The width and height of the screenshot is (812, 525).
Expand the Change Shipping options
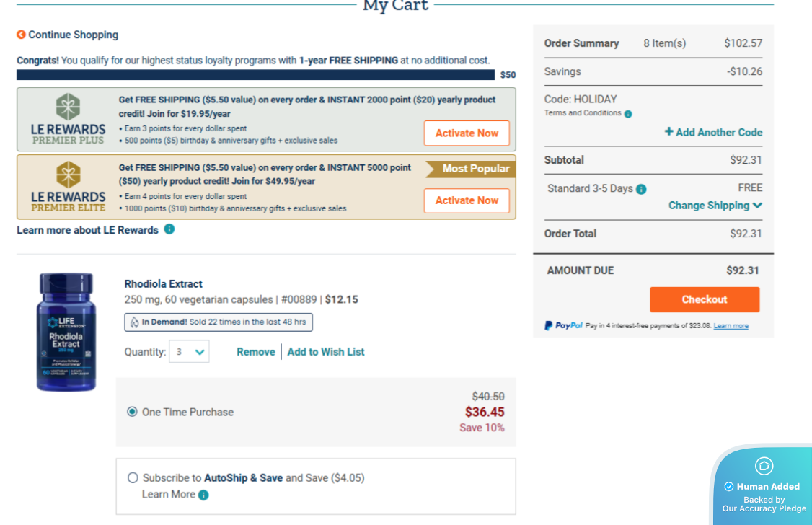tap(715, 206)
